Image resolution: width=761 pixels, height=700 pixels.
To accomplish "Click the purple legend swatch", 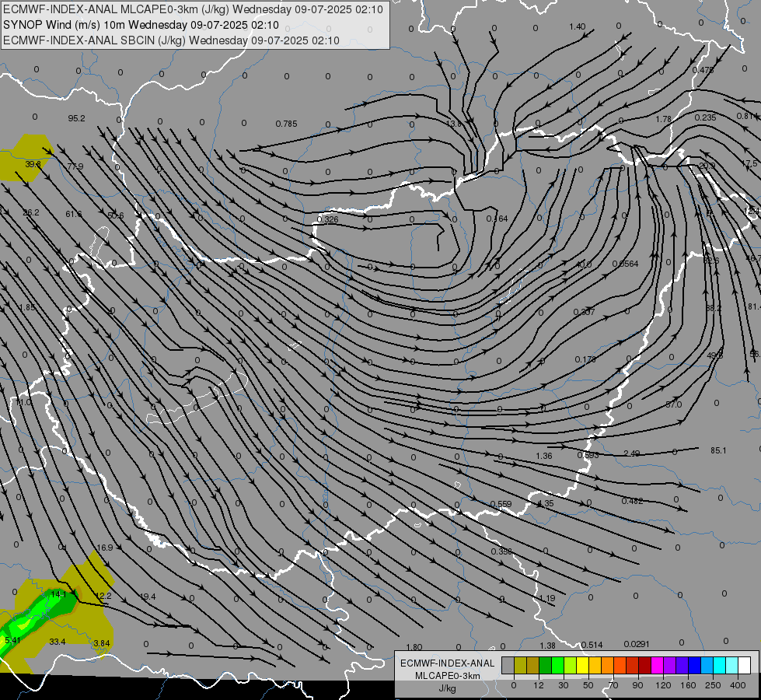I will coord(670,665).
